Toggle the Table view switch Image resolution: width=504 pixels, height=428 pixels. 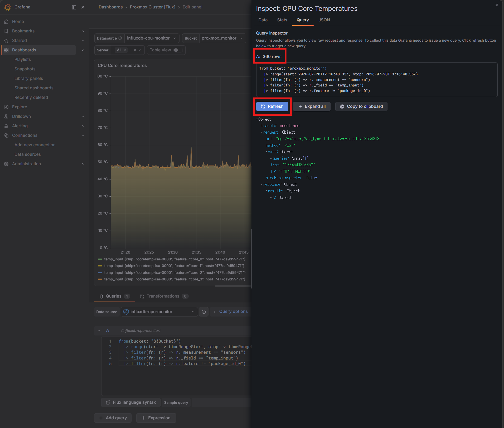(x=178, y=50)
